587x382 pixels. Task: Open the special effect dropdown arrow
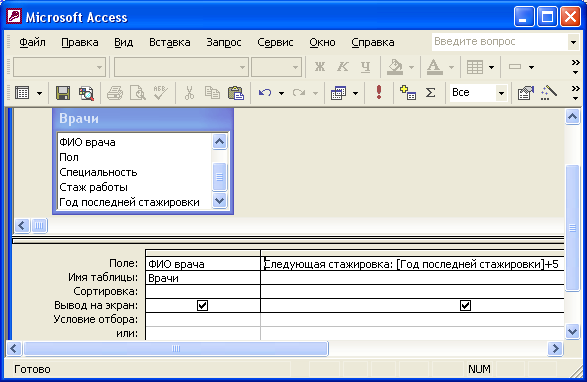coord(531,67)
